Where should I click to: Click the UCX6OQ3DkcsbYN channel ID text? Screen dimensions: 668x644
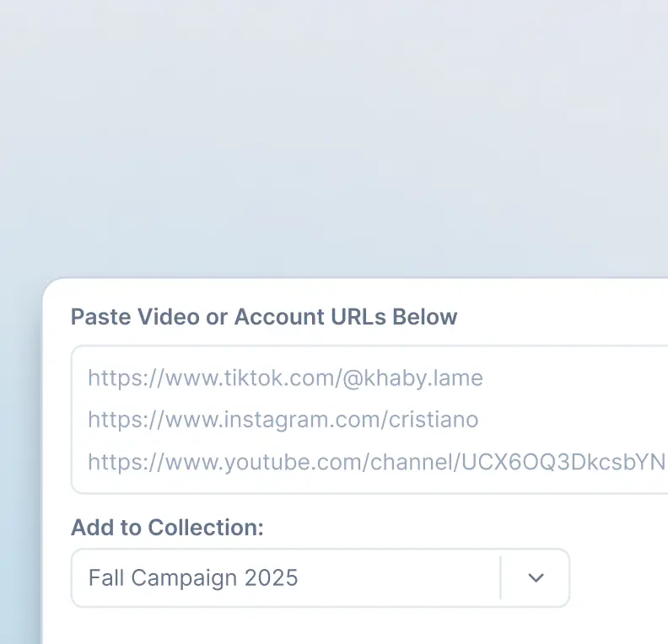(x=563, y=462)
